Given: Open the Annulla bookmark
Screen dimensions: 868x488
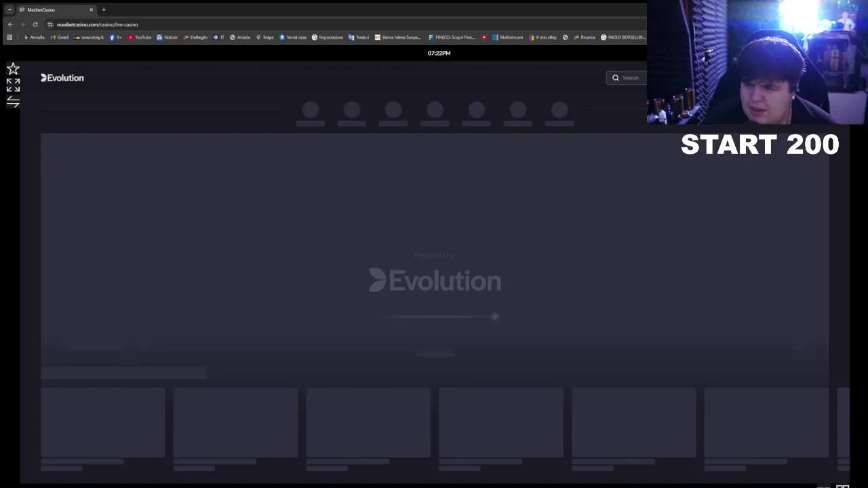Looking at the screenshot, I should pos(34,37).
